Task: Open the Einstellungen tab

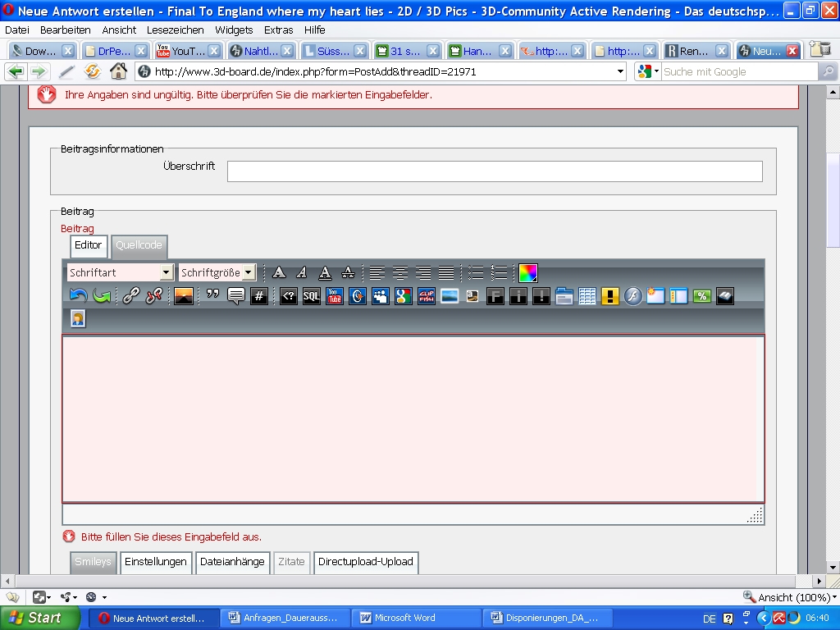Action: tap(156, 562)
